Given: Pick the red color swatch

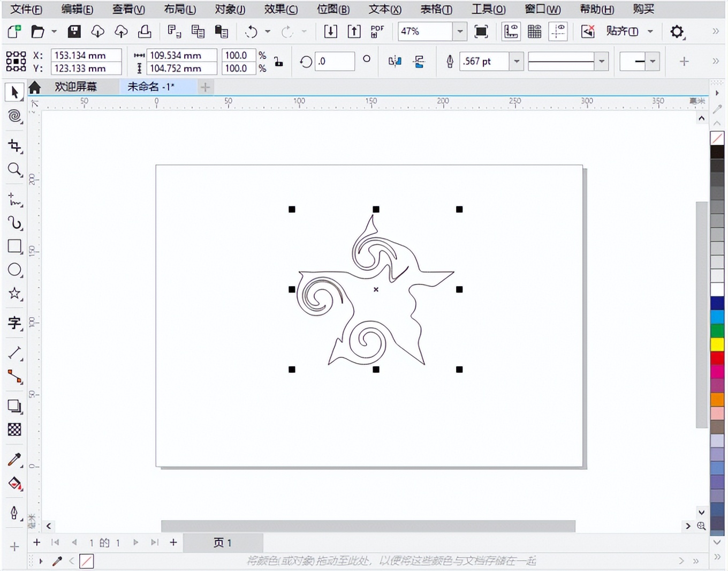Looking at the screenshot, I should pyautogui.click(x=717, y=358).
